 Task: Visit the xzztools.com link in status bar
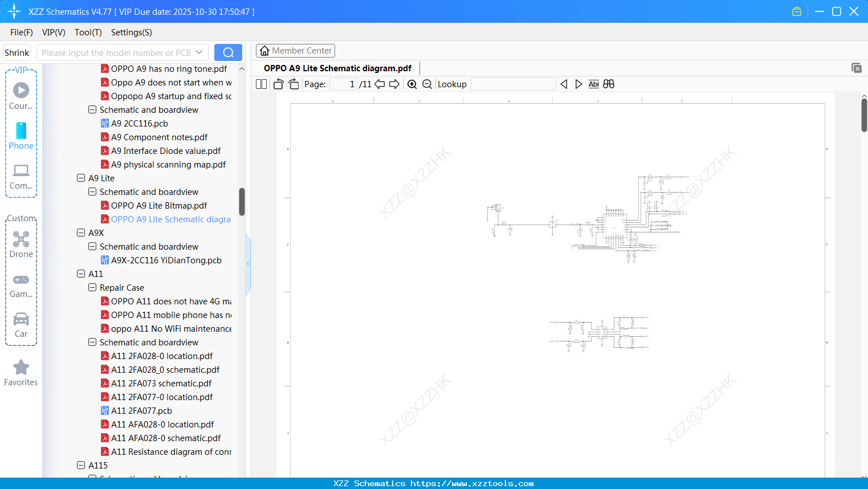coord(472,483)
